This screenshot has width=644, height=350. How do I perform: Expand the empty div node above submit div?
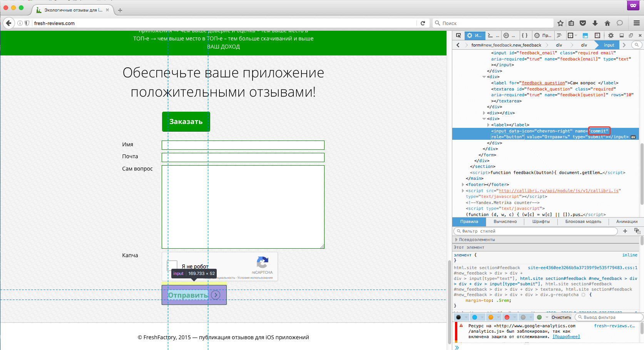[x=484, y=113]
